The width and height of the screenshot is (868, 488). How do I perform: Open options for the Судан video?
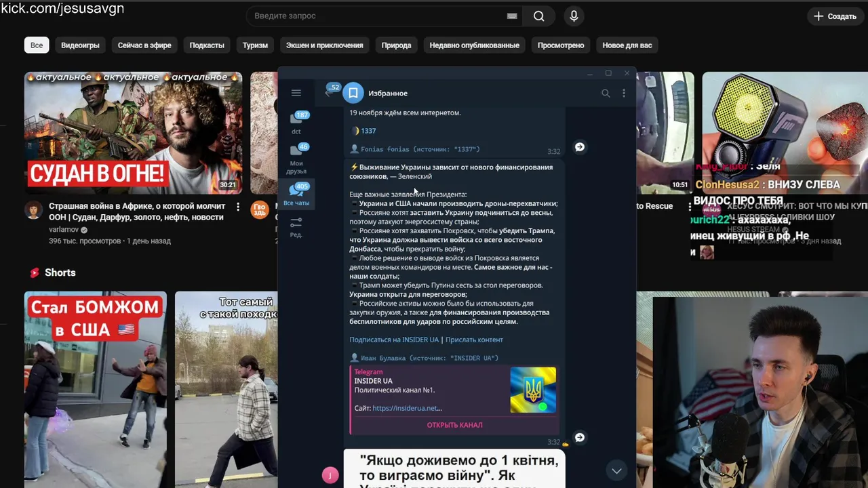click(x=238, y=207)
